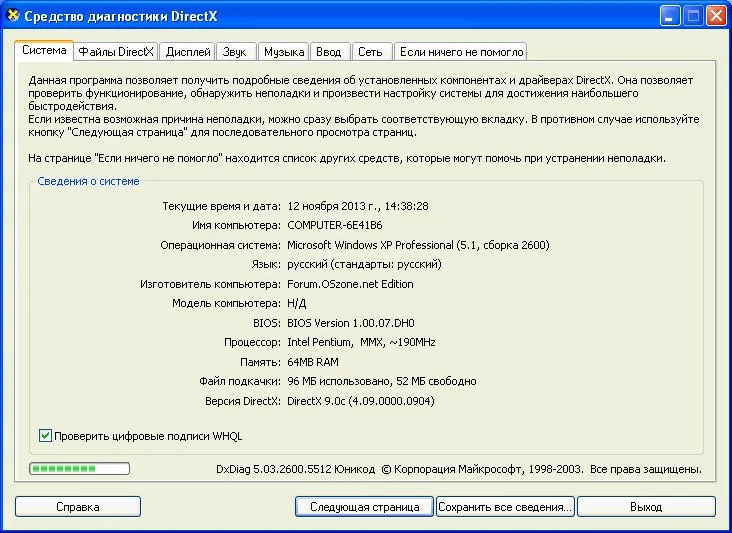
Task: Go to Следующая страница
Action: click(364, 507)
